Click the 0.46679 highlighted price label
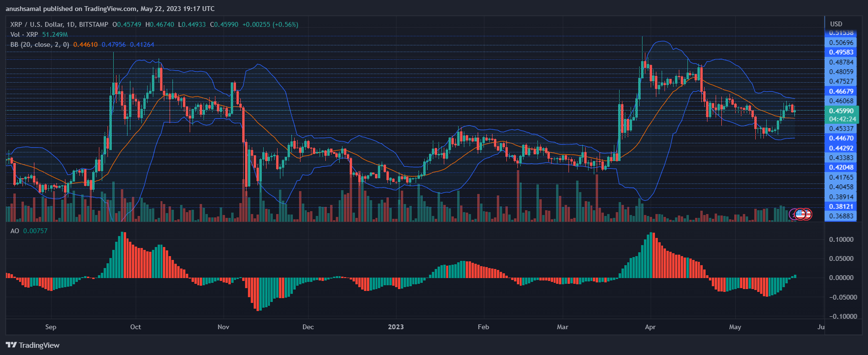This screenshot has height=355, width=868. pyautogui.click(x=841, y=91)
